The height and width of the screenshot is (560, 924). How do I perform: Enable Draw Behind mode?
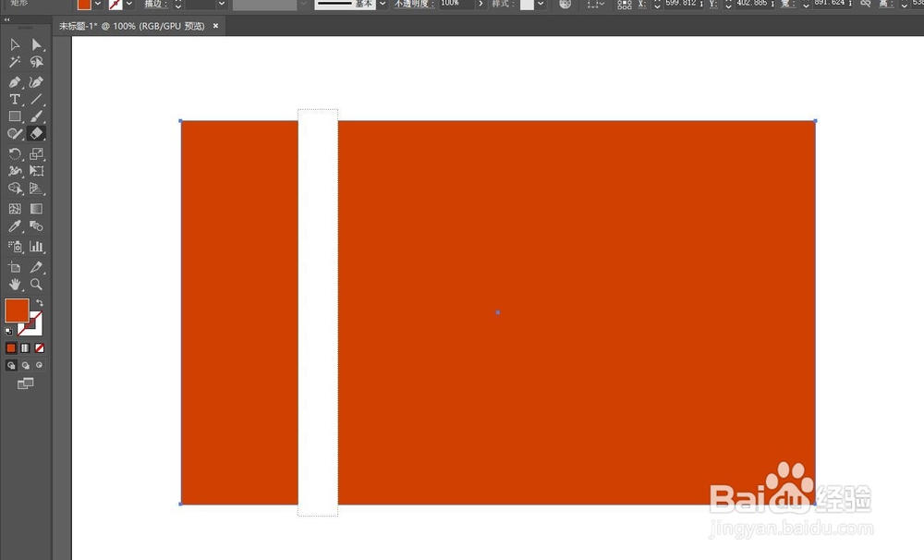[x=25, y=365]
